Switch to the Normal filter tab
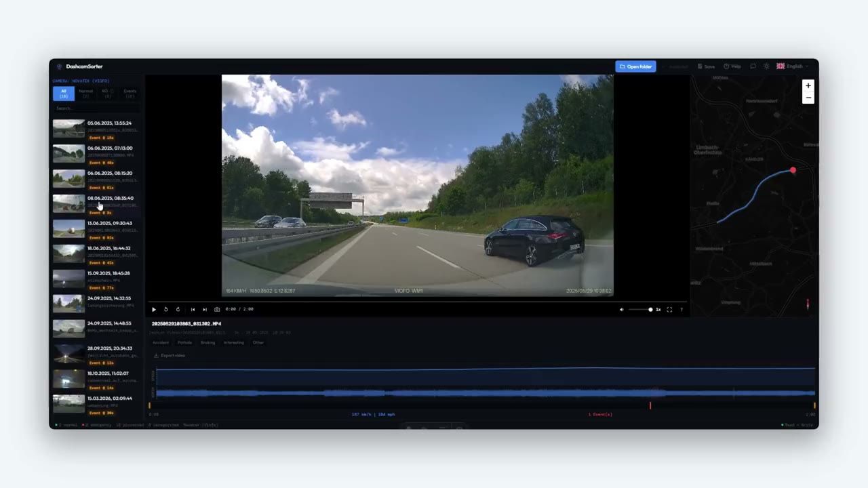Viewport: 868px width, 488px height. click(x=85, y=94)
